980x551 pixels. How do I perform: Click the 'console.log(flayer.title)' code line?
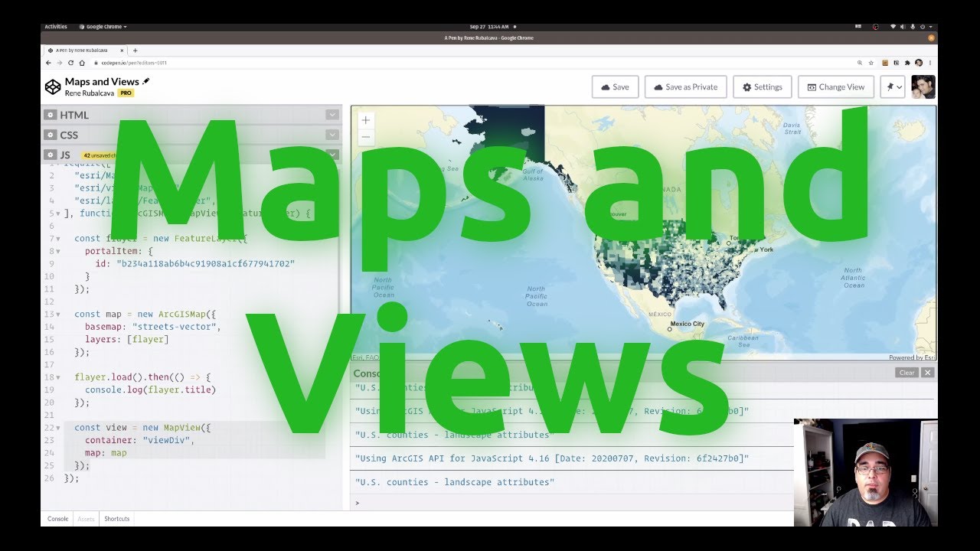[x=150, y=390]
